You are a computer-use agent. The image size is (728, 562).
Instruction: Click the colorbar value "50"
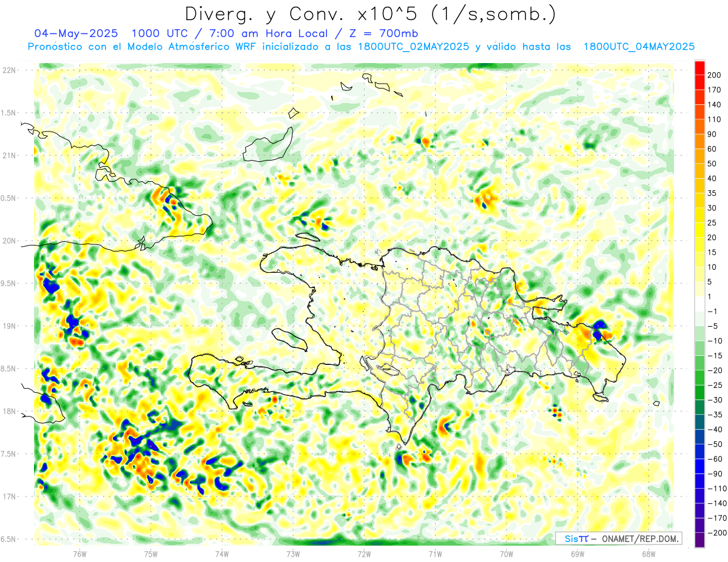(x=713, y=164)
